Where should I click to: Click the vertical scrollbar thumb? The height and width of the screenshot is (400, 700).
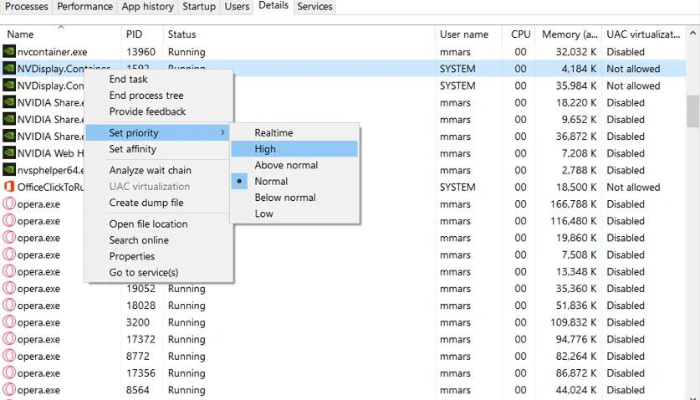pos(693,111)
